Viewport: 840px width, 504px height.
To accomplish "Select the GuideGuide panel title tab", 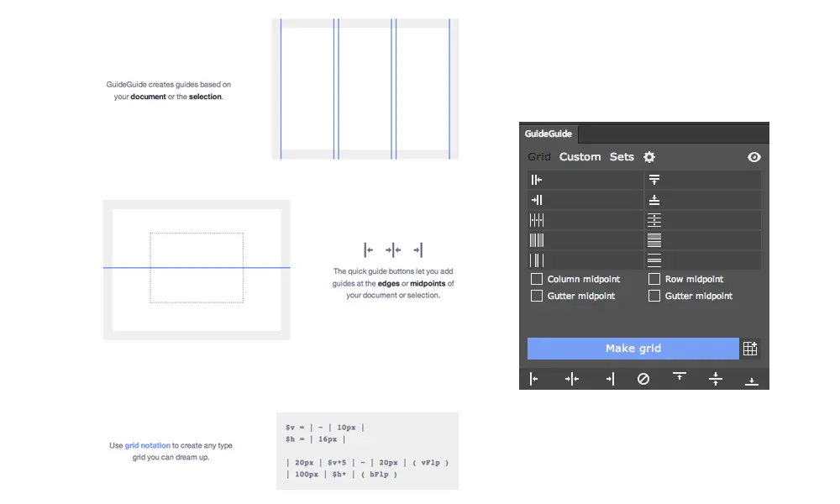I will click(x=548, y=134).
